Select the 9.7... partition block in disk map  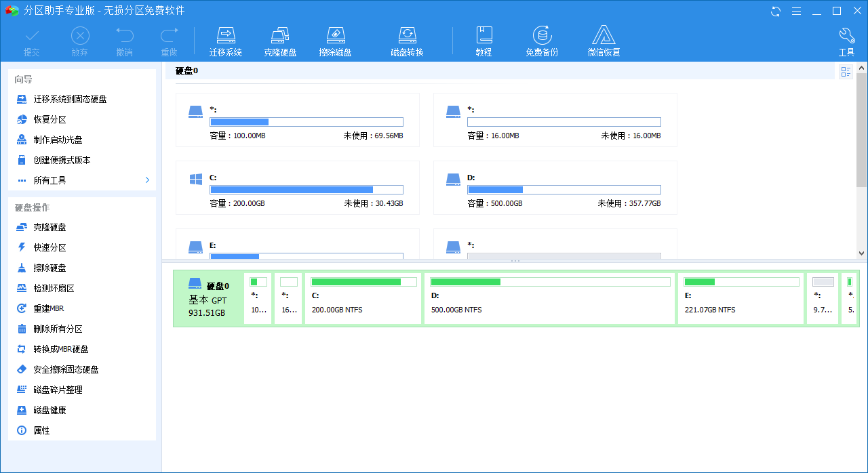pos(823,299)
